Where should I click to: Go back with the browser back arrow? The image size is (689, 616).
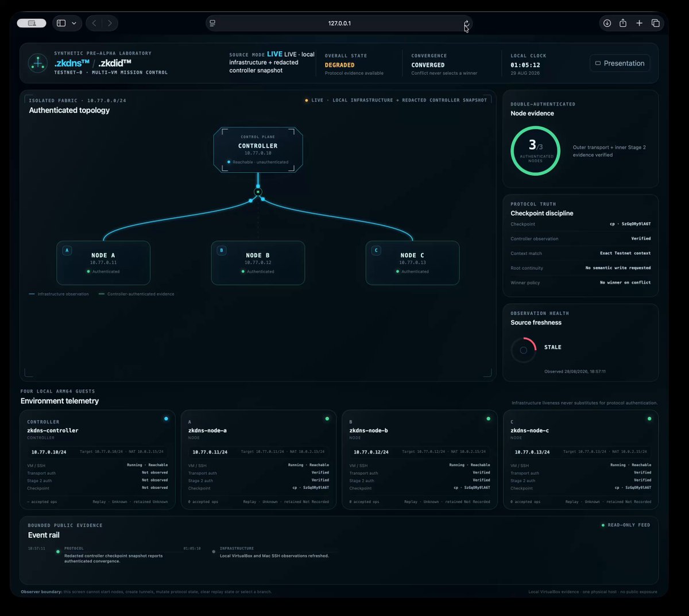(94, 23)
